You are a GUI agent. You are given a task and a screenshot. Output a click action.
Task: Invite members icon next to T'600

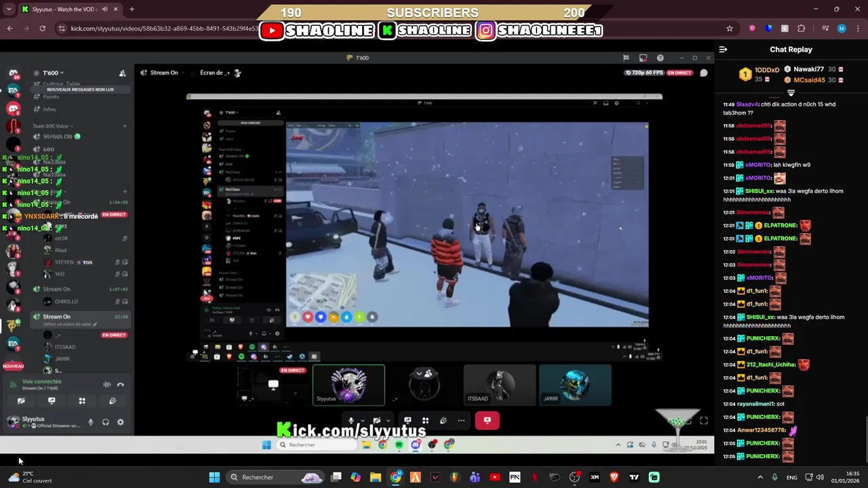(x=122, y=73)
